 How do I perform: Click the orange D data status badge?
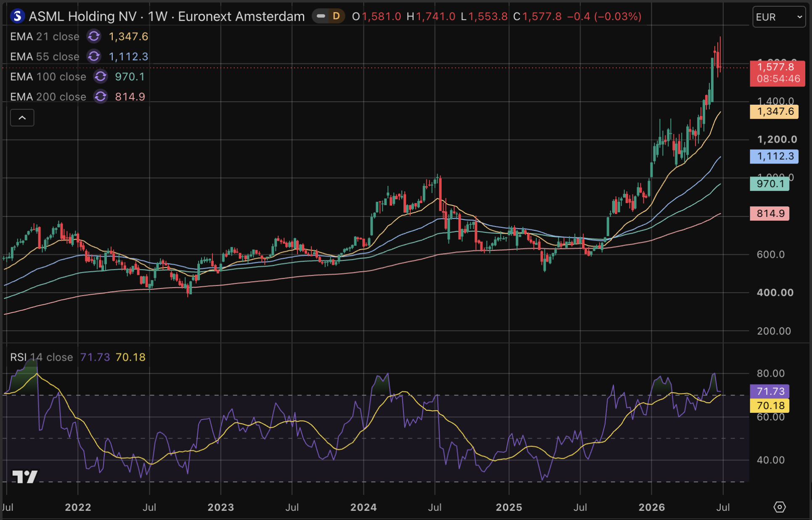pyautogui.click(x=336, y=16)
